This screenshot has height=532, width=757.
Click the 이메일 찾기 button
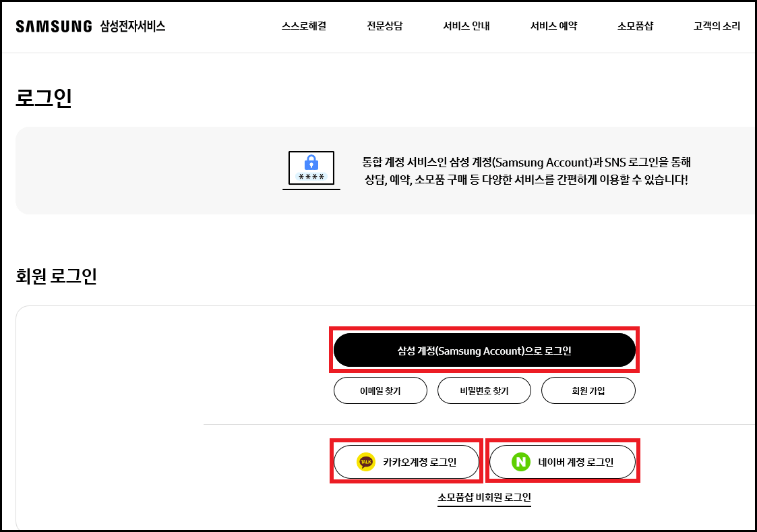coord(380,390)
